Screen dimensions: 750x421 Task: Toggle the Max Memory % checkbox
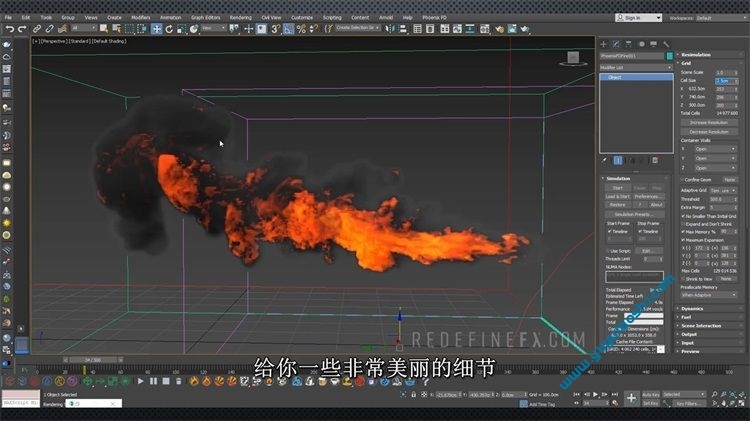click(683, 232)
